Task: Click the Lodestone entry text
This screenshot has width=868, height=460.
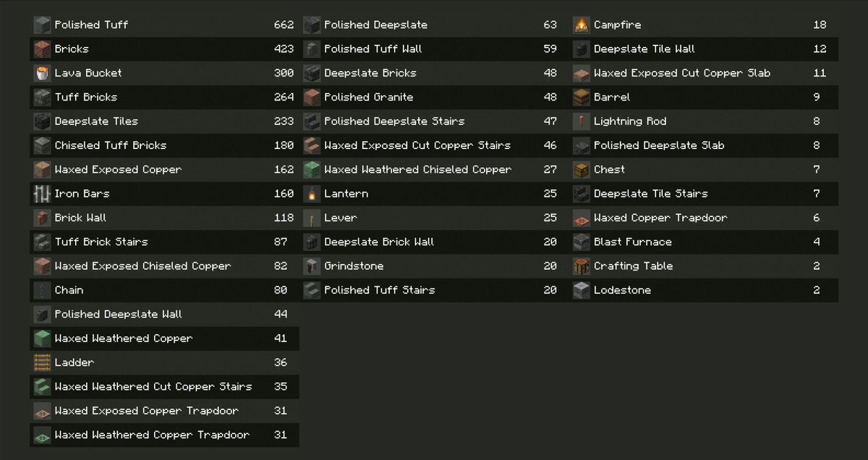Action: (x=622, y=290)
